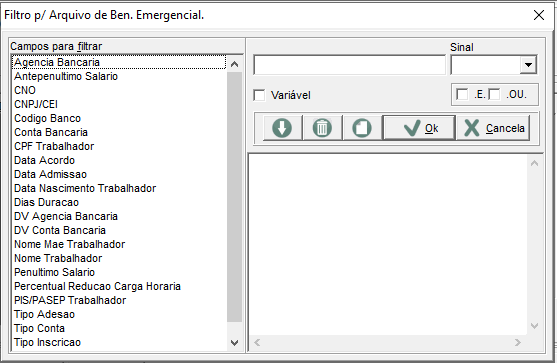Image resolution: width=557 pixels, height=363 pixels.
Task: Click the trash can delete icon
Action: 322,128
